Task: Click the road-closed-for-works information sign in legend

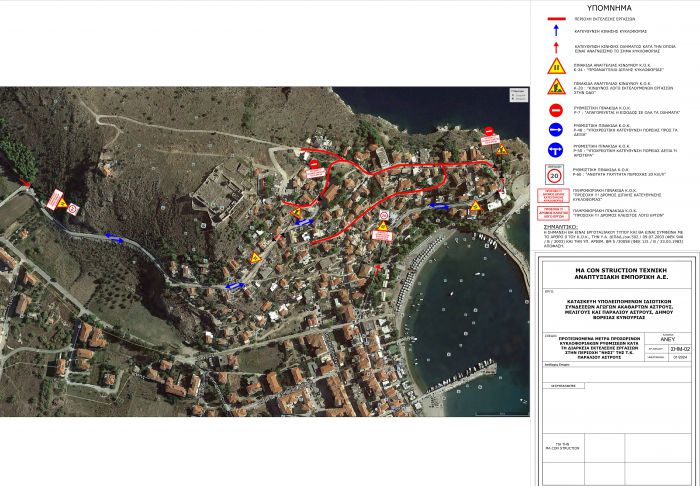Action: coord(553,213)
